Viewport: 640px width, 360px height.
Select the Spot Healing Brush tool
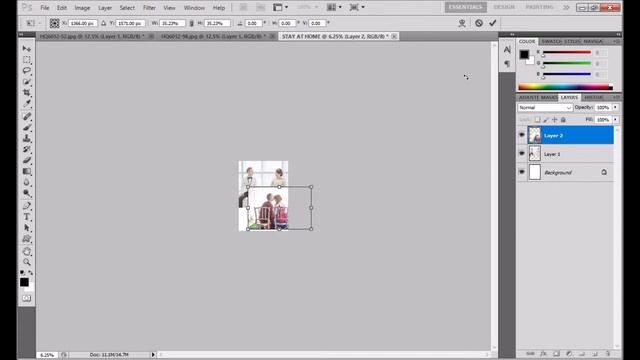[27, 116]
